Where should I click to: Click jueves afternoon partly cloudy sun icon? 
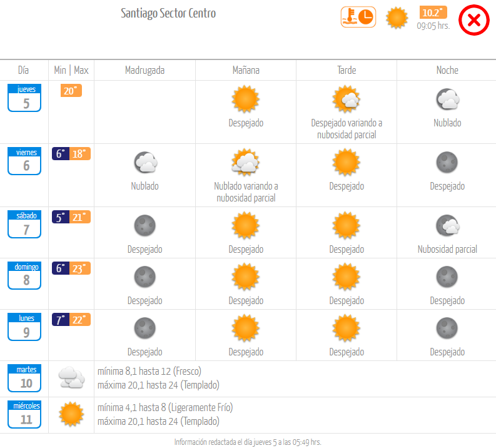(x=347, y=99)
